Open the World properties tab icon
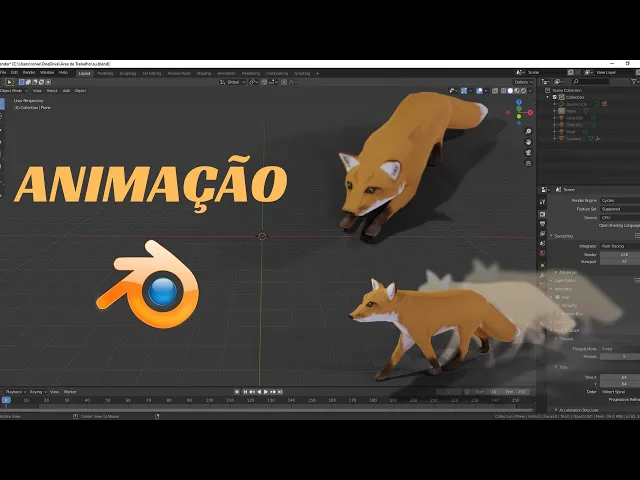This screenshot has width=640, height=480. pos(542,253)
